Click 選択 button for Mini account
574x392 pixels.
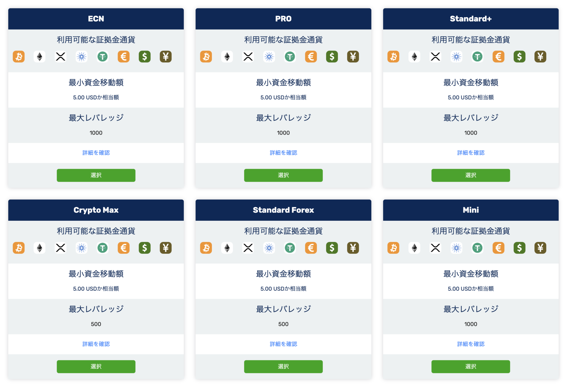[x=471, y=367]
